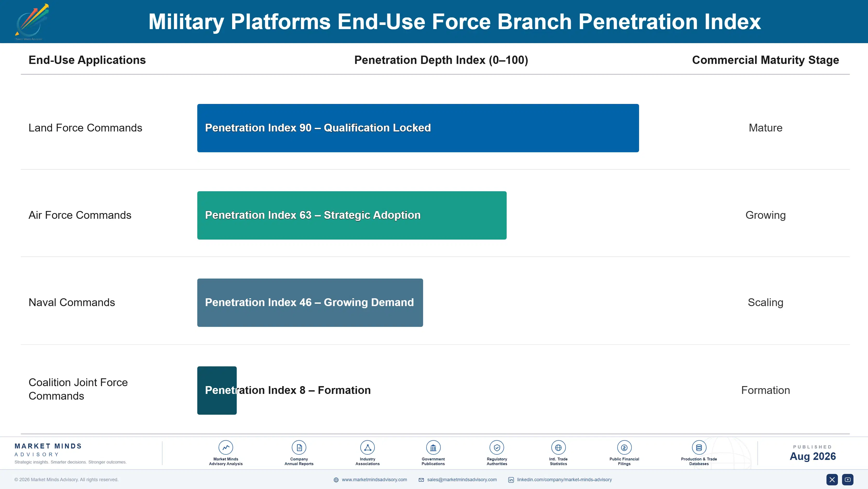Click the Intl. Trade Statistics globe icon

(x=558, y=447)
